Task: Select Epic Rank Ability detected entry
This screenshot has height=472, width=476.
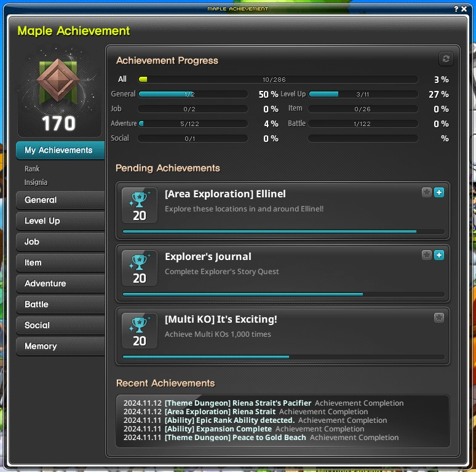Action: coord(255,420)
